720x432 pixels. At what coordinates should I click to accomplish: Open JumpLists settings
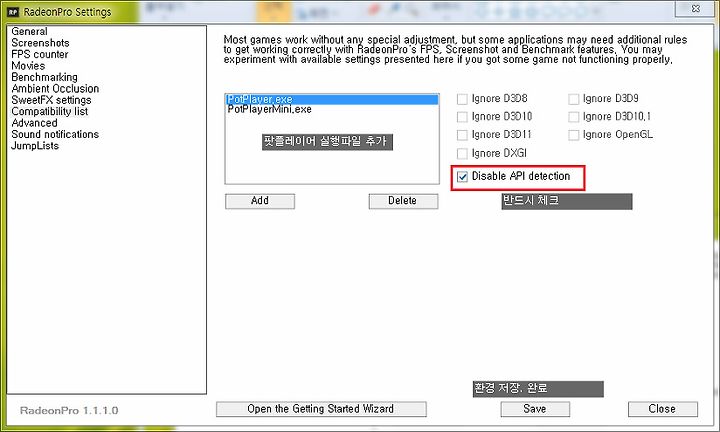pyautogui.click(x=35, y=146)
